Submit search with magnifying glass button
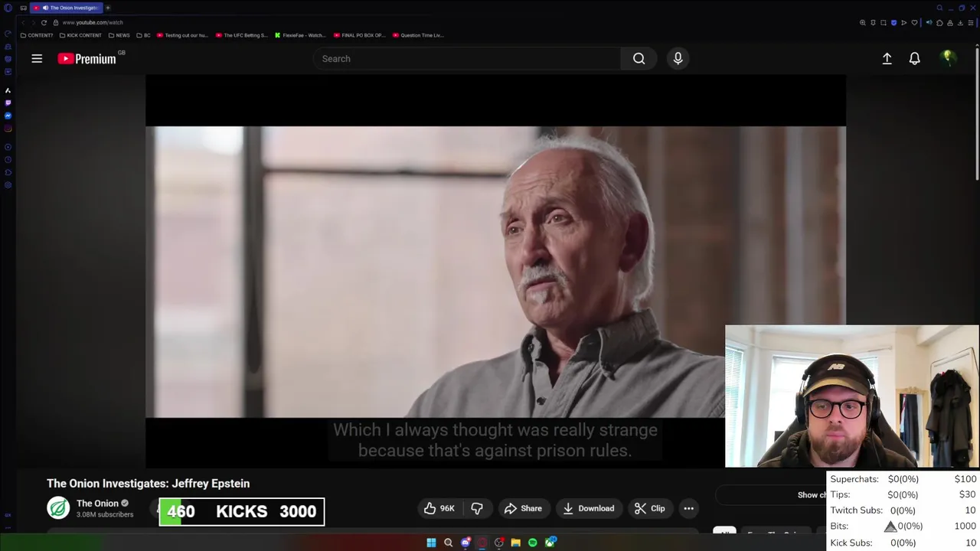 639,58
